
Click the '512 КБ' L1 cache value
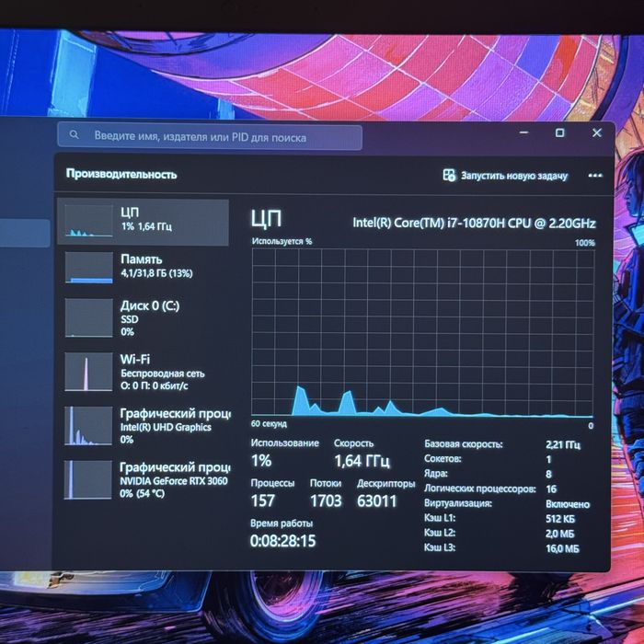560,519
